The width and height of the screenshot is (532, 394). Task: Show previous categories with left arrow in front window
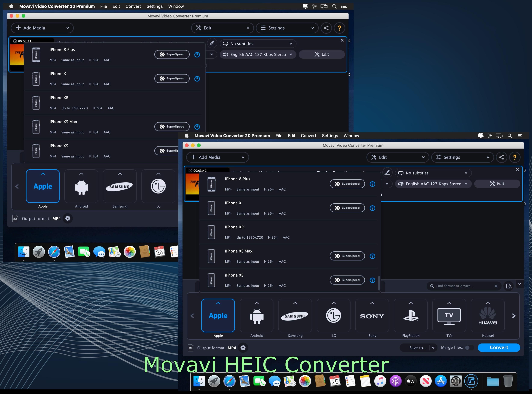pos(192,316)
